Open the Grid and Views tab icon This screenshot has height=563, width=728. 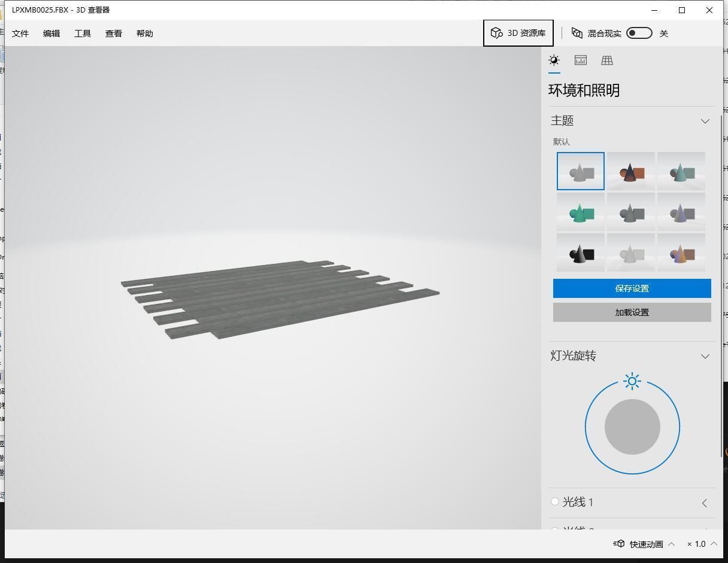point(607,60)
